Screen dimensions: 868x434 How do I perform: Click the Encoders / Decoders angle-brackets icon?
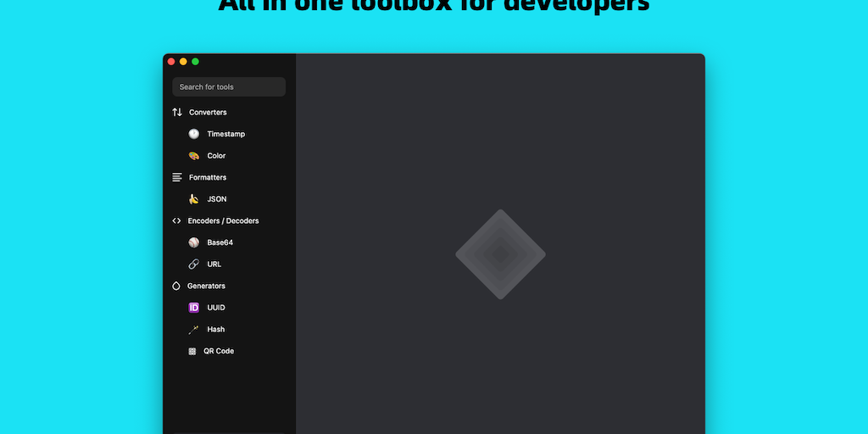tap(176, 220)
